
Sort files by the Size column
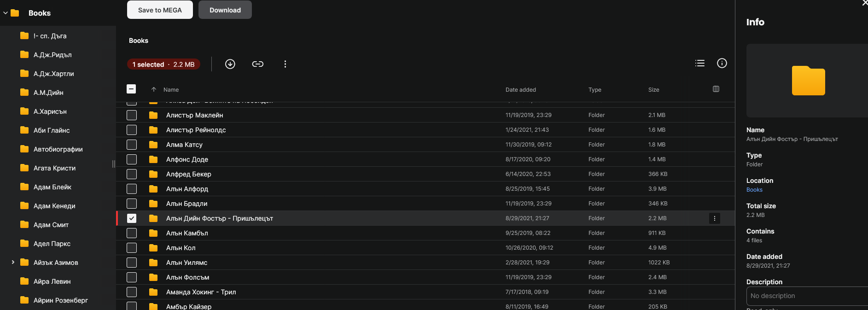pos(653,90)
